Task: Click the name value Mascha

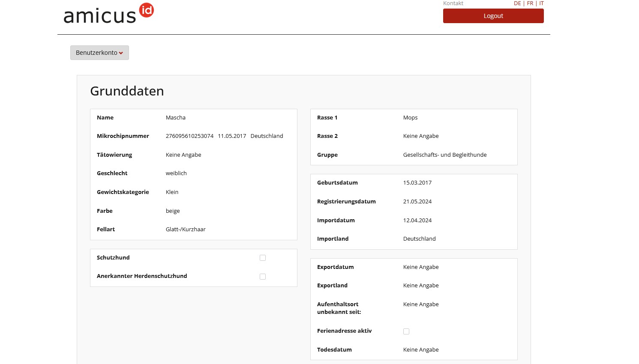Action: 176,118
